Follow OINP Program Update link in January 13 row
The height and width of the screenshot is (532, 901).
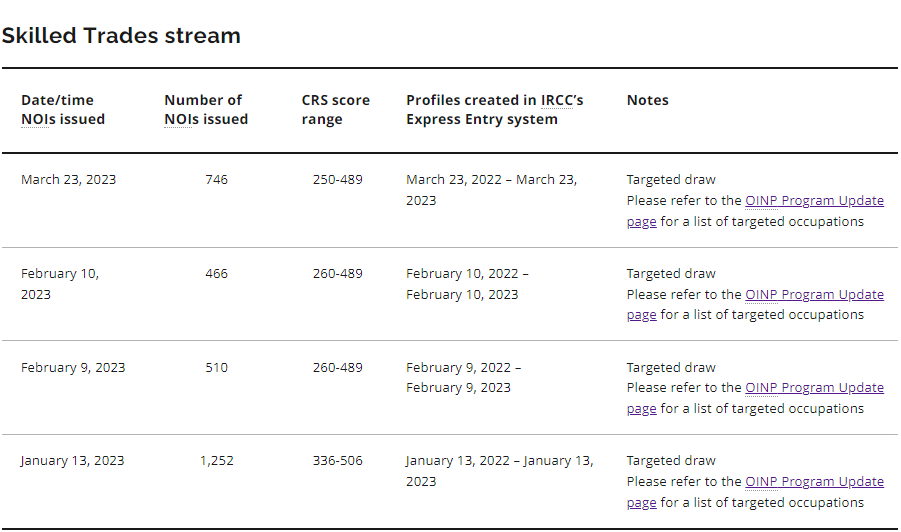[x=814, y=482]
